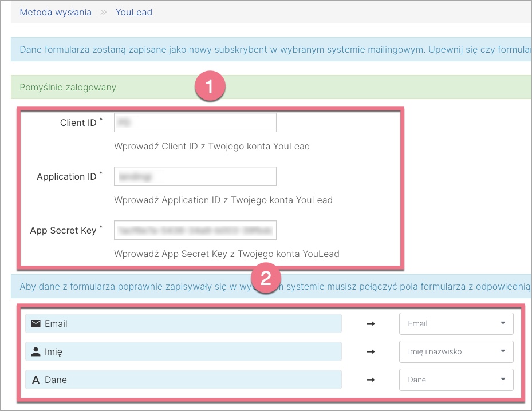Click the Application ID text field
The width and height of the screenshot is (532, 411).
point(195,176)
